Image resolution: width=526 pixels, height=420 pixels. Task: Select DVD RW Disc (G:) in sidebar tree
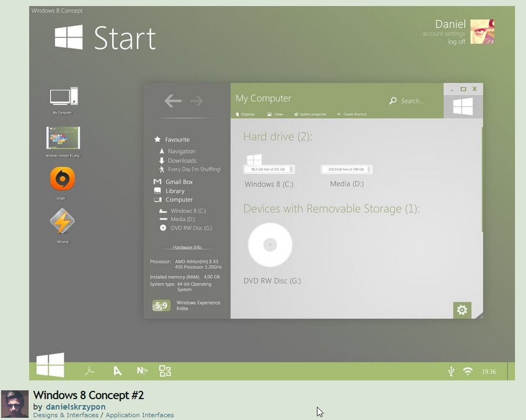pyautogui.click(x=185, y=228)
